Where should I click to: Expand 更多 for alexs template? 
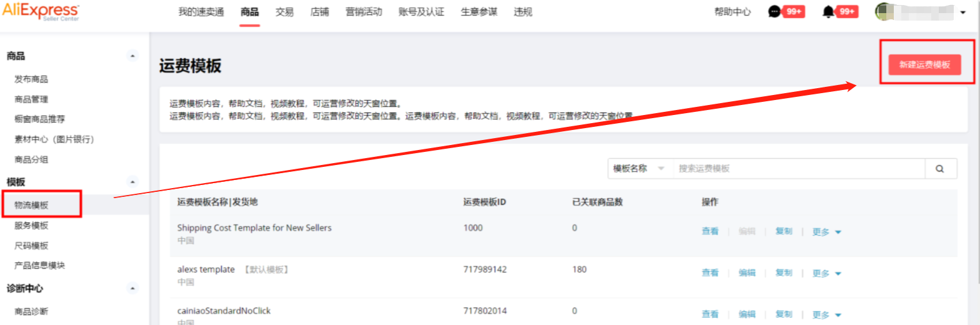826,274
